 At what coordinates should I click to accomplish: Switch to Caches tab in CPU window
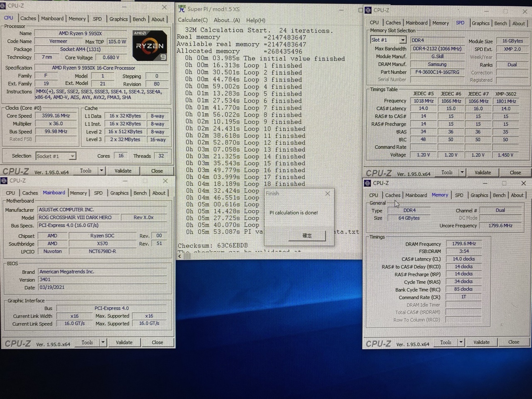tap(28, 18)
